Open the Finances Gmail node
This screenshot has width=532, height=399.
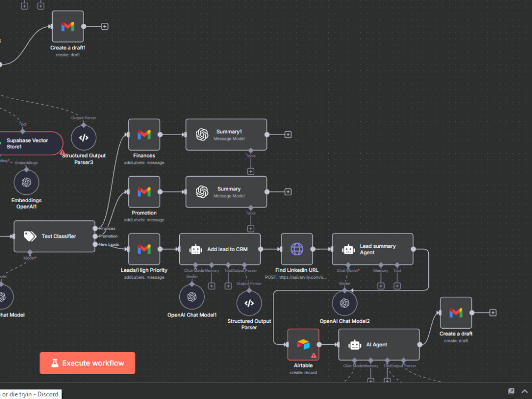144,135
